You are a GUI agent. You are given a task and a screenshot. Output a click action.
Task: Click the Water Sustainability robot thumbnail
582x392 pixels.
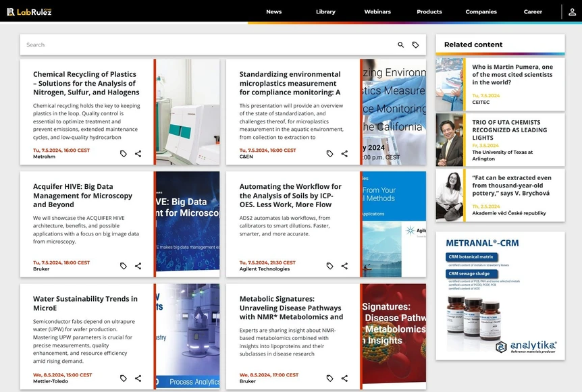coord(188,337)
